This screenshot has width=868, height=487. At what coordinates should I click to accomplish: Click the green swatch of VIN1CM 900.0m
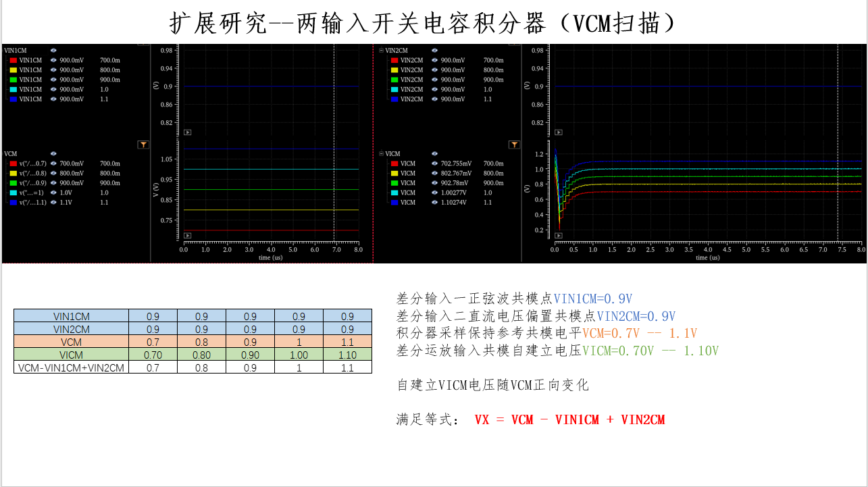coord(13,80)
